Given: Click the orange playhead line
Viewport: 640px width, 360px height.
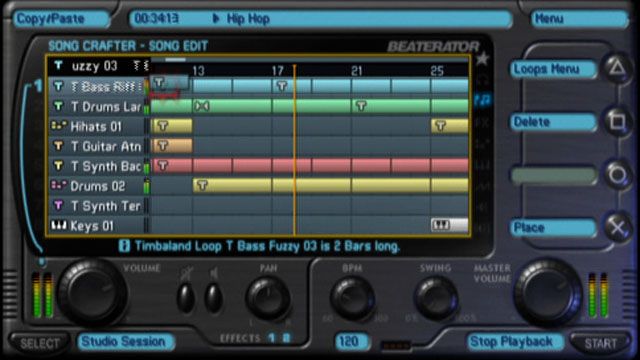Looking at the screenshot, I should tap(294, 149).
